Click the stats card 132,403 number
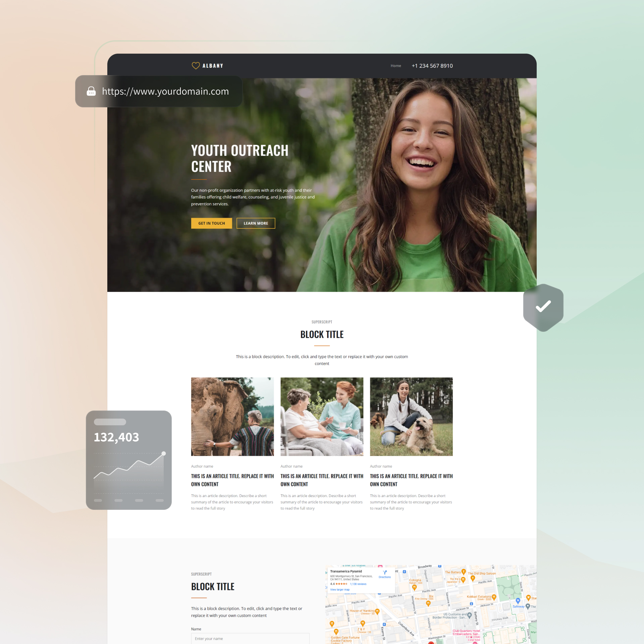Screen dimensions: 644x644 point(116,436)
